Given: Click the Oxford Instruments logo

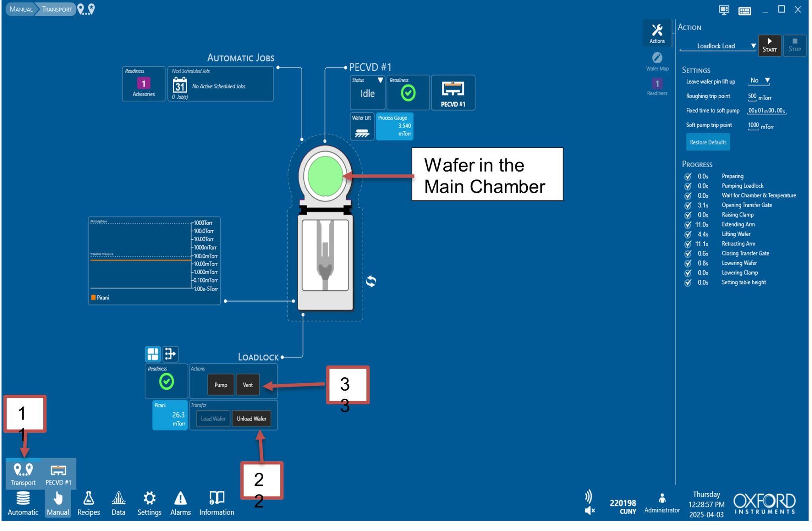Looking at the screenshot, I should [765, 504].
